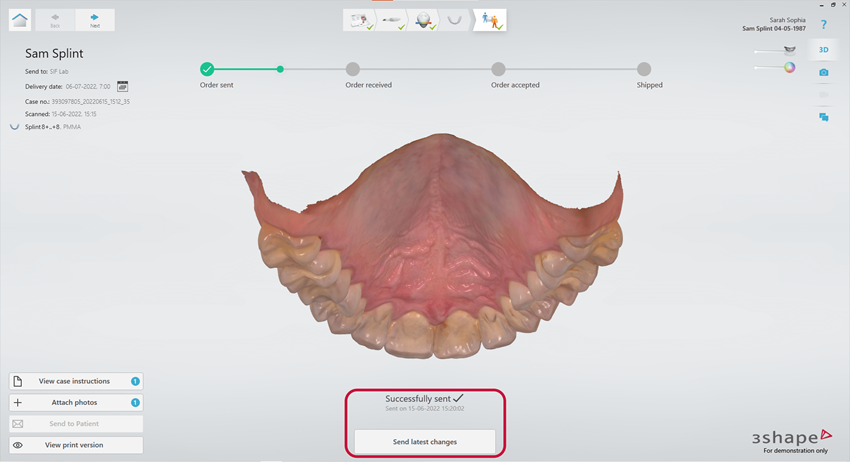850x462 pixels.
Task: Click the Splint arch icon in case details
Action: (x=15, y=128)
